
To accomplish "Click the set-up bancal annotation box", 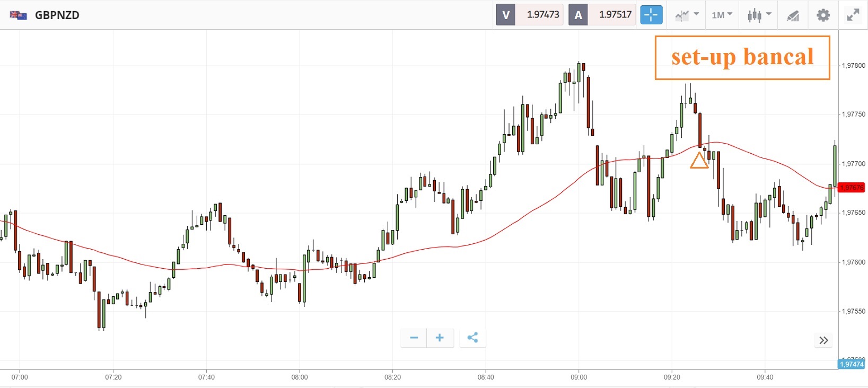I will coord(742,57).
